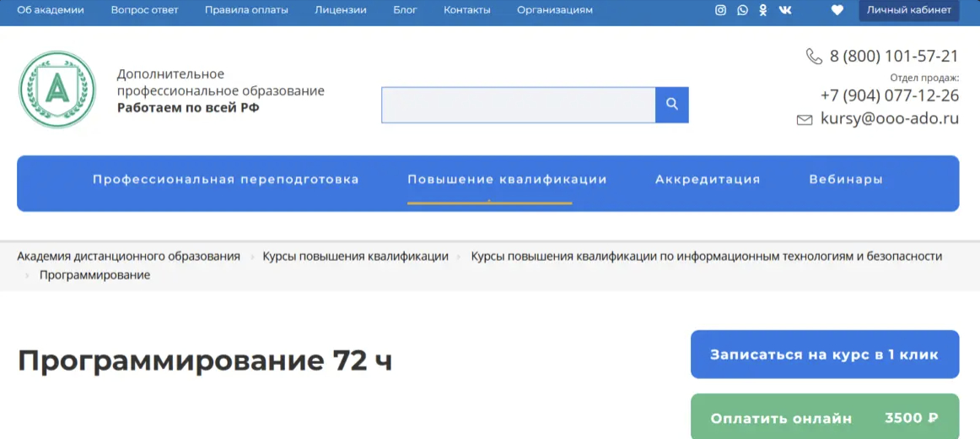Call the 8 (800) 101-57-21 number
The image size is (980, 439).
point(894,56)
